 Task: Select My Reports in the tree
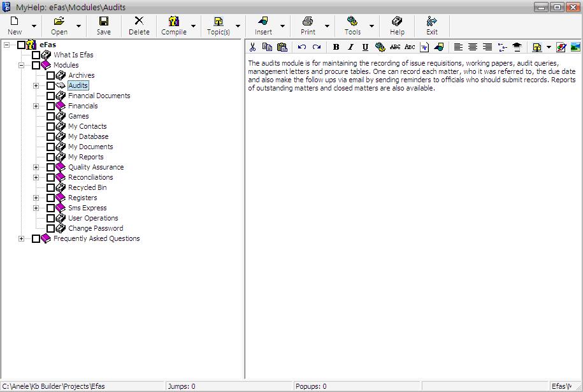tap(85, 157)
